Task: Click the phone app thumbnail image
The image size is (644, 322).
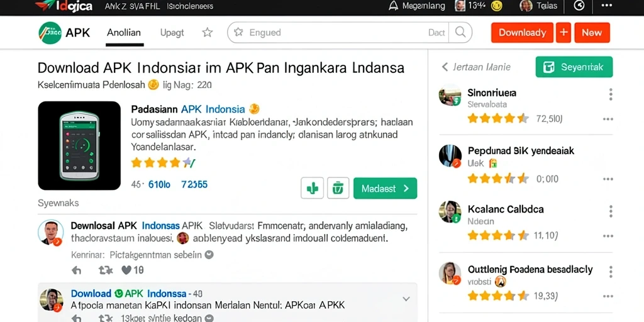Action: click(x=79, y=146)
